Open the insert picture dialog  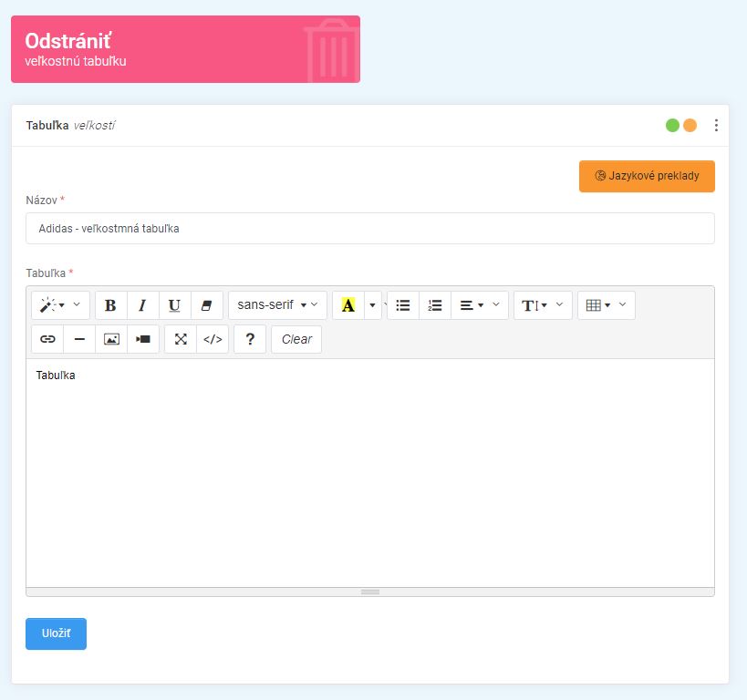coord(111,339)
